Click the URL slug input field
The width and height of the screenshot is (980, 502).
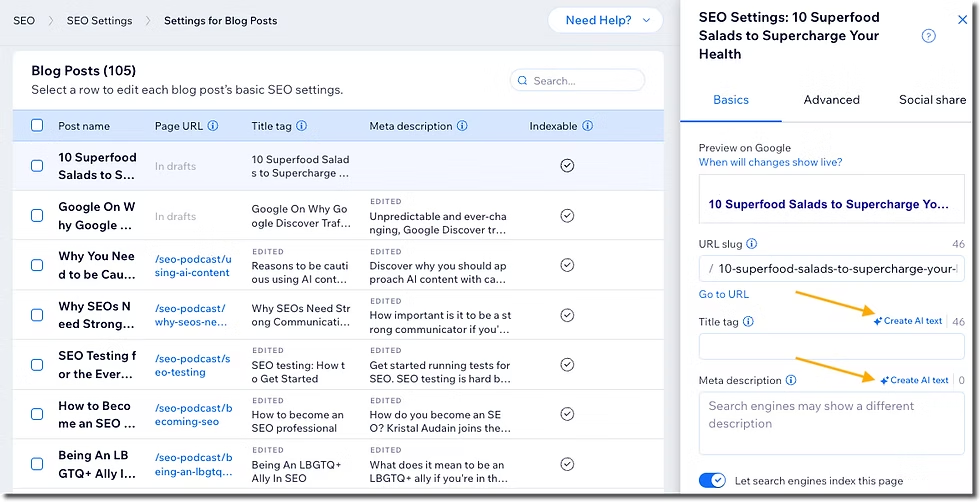(x=831, y=269)
